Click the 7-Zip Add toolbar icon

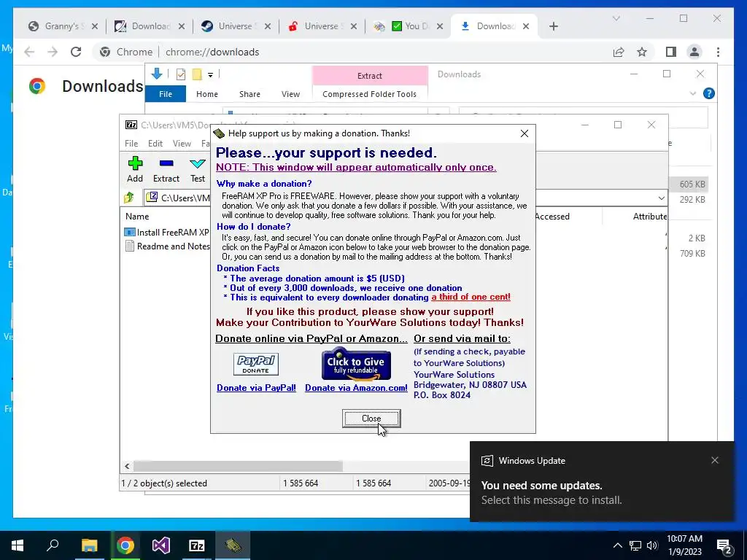(x=135, y=169)
